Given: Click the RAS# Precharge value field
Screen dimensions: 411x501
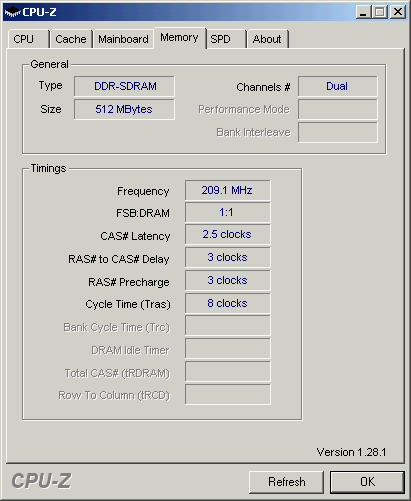Looking at the screenshot, I should pos(228,280).
